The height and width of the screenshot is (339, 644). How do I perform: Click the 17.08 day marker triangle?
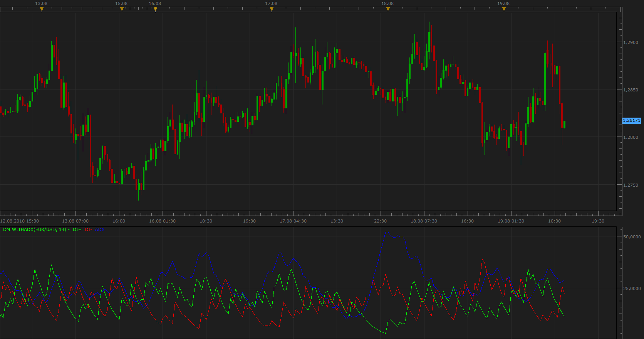pos(272,10)
